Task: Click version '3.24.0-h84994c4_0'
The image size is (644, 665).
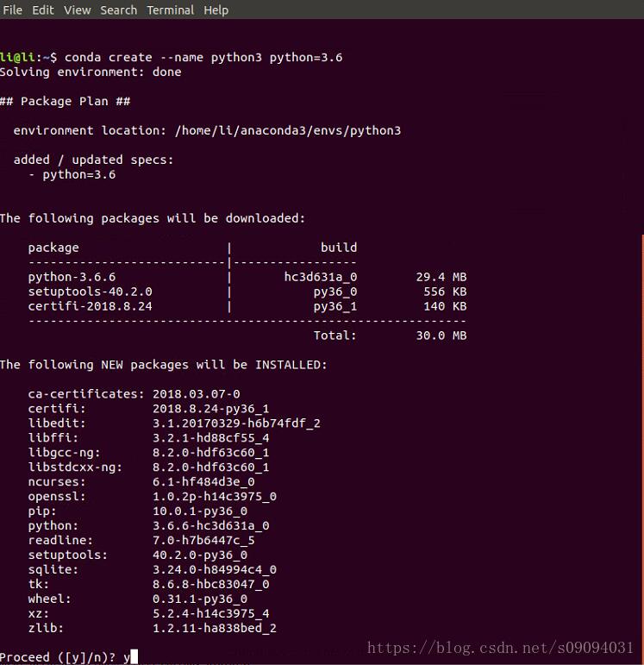Action: [215, 569]
